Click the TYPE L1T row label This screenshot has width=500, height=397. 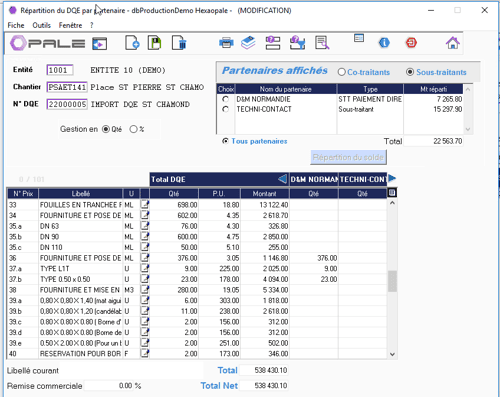point(55,268)
